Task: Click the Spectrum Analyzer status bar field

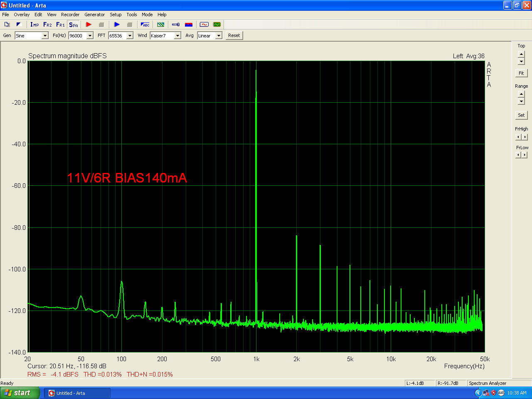Action: click(499, 383)
